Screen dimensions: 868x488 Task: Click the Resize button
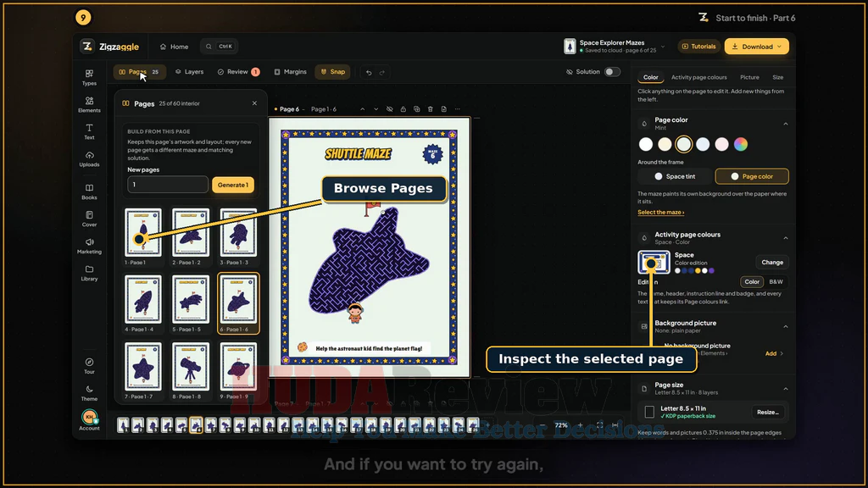point(767,413)
